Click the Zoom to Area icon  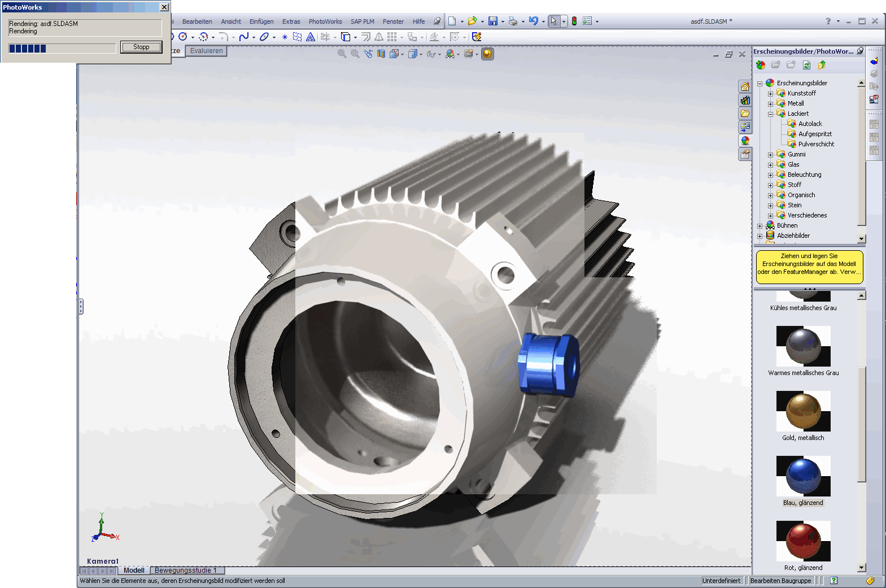click(x=355, y=54)
